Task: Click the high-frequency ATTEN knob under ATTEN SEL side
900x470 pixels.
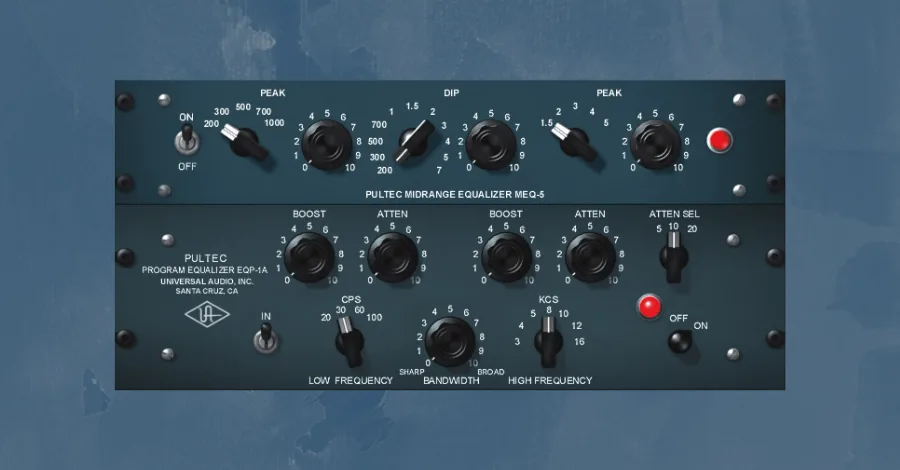Action: [589, 257]
